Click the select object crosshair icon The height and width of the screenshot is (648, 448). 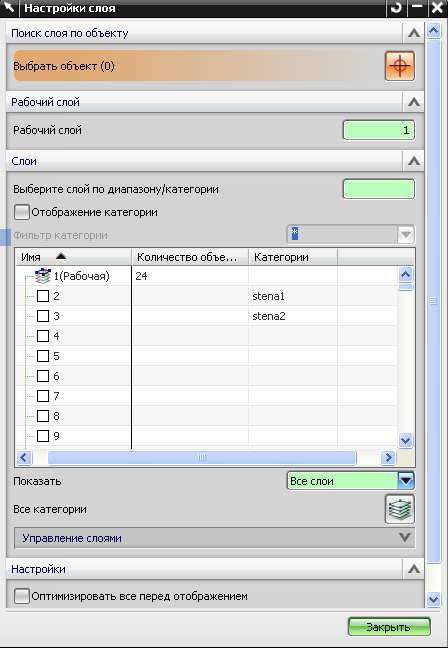point(400,66)
